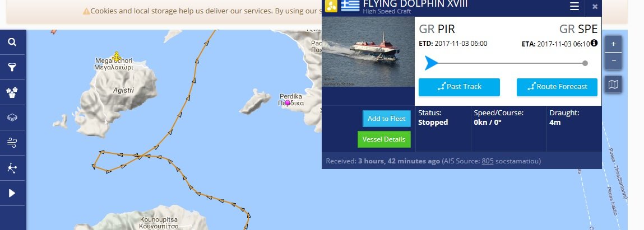
Task: Zoom out with the minus button
Action: pos(613,61)
